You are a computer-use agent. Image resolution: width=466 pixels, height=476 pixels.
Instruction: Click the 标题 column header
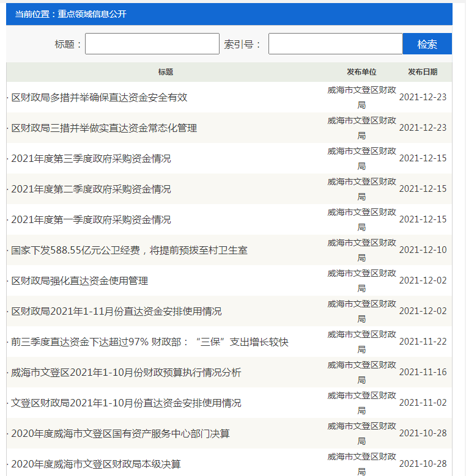pyautogui.click(x=166, y=72)
